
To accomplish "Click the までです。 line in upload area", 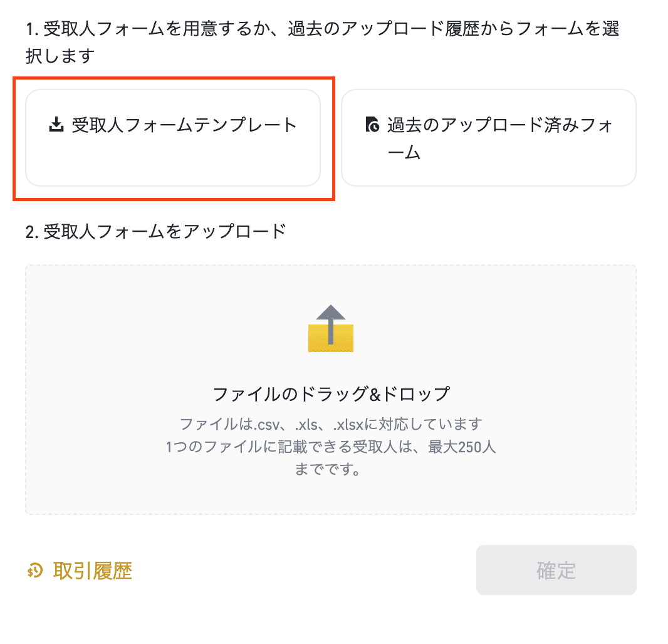I will [x=328, y=469].
